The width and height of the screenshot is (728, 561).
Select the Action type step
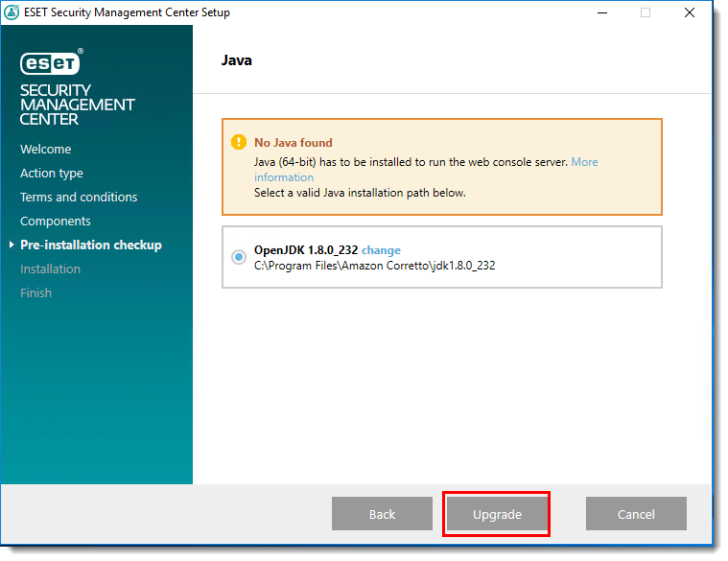click(52, 173)
